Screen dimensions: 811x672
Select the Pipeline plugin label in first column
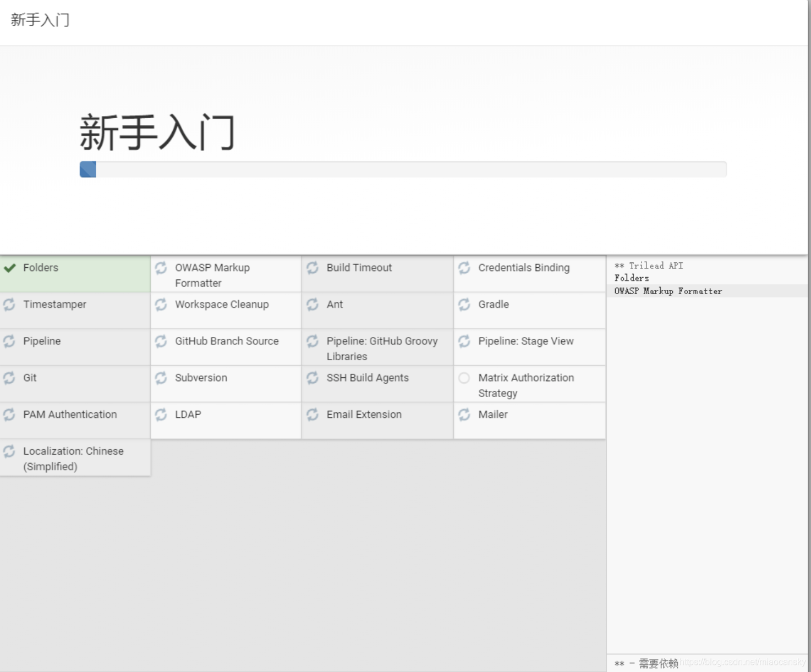pos(42,341)
